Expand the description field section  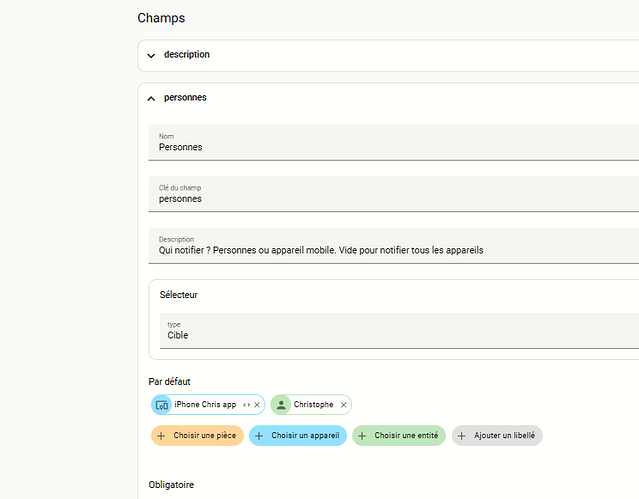point(151,55)
